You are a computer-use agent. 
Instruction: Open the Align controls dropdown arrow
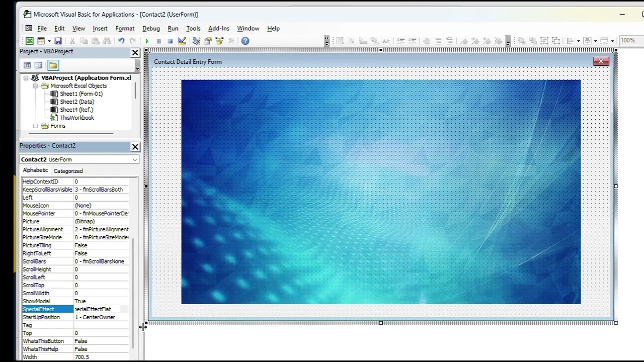coord(579,41)
